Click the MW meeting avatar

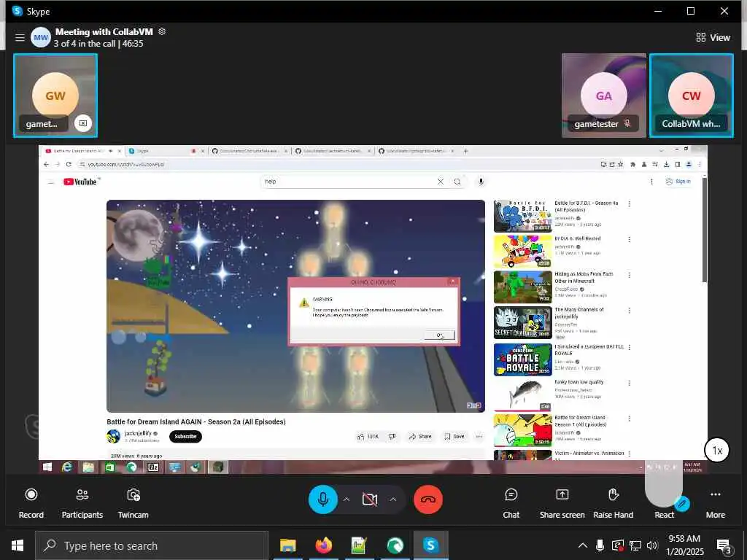coord(41,37)
